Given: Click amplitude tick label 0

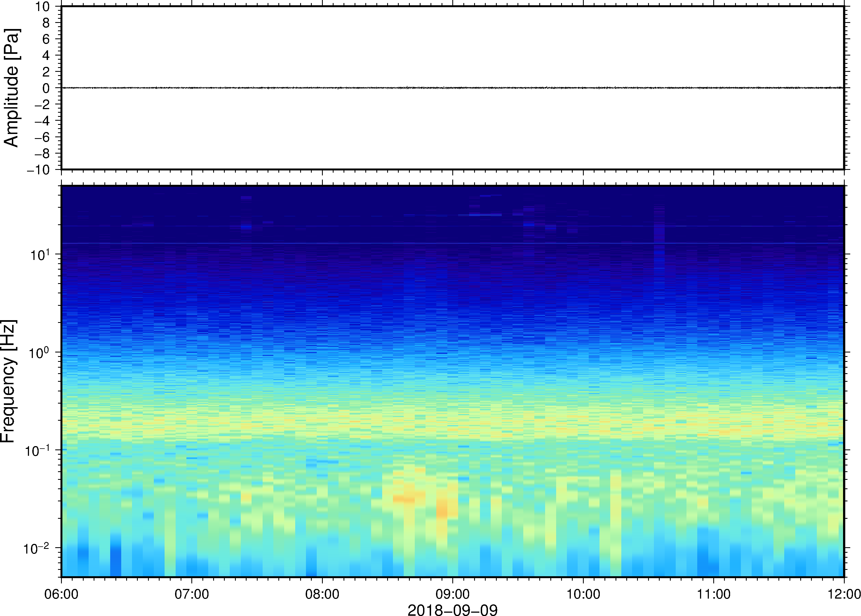Looking at the screenshot, I should click(x=46, y=88).
